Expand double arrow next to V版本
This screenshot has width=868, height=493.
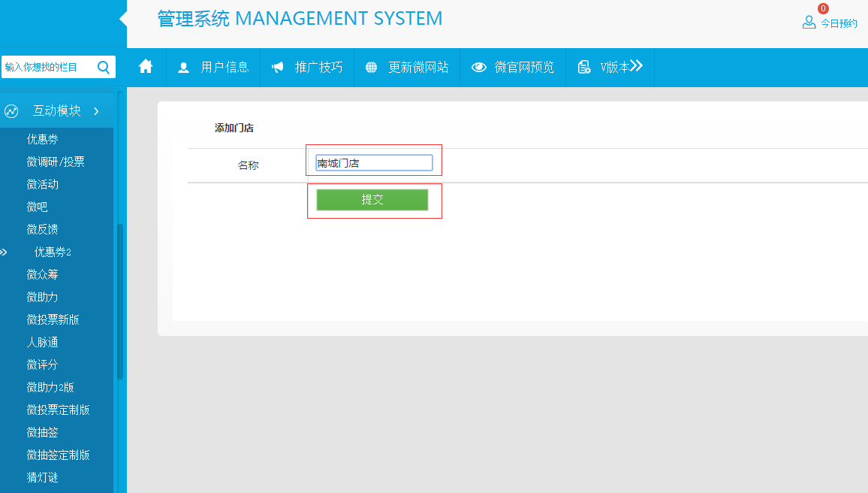(x=636, y=66)
